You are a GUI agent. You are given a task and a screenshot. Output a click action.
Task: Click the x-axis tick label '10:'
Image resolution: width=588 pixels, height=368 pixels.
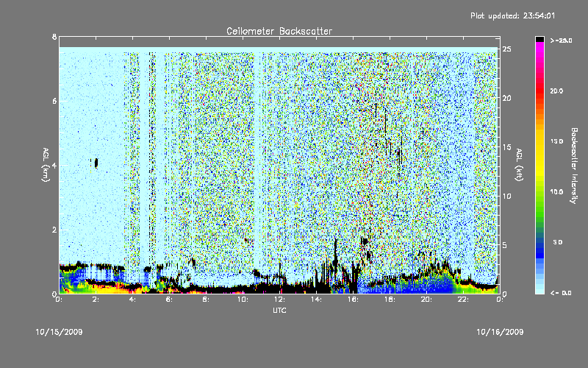click(x=243, y=300)
